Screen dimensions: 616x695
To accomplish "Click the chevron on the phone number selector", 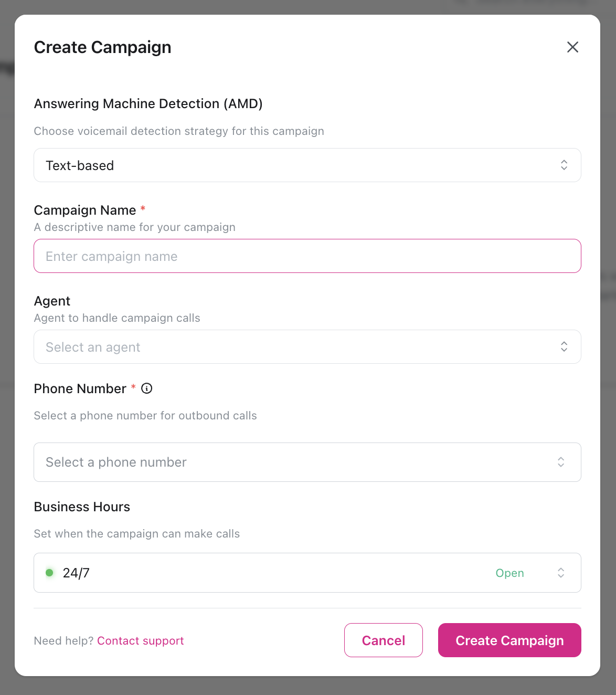I will (x=560, y=462).
